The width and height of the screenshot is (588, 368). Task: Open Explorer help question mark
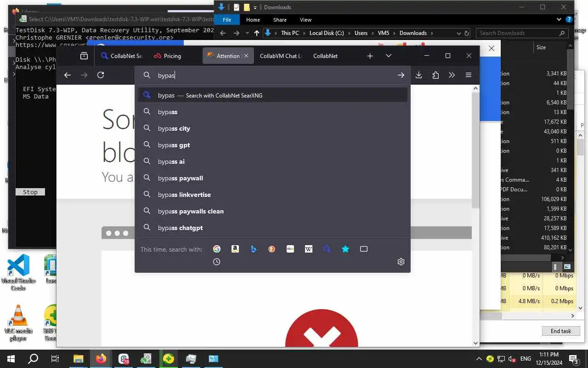pyautogui.click(x=569, y=20)
